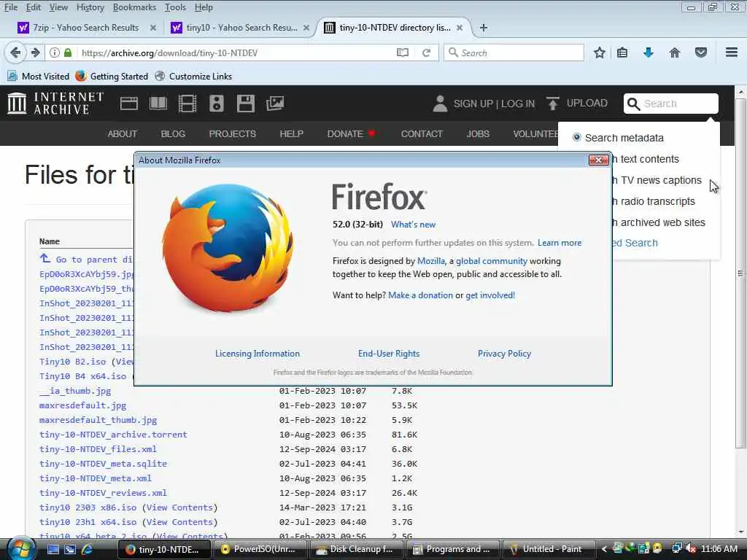
Task: Open Most Visited bookmarks folder
Action: [x=38, y=76]
